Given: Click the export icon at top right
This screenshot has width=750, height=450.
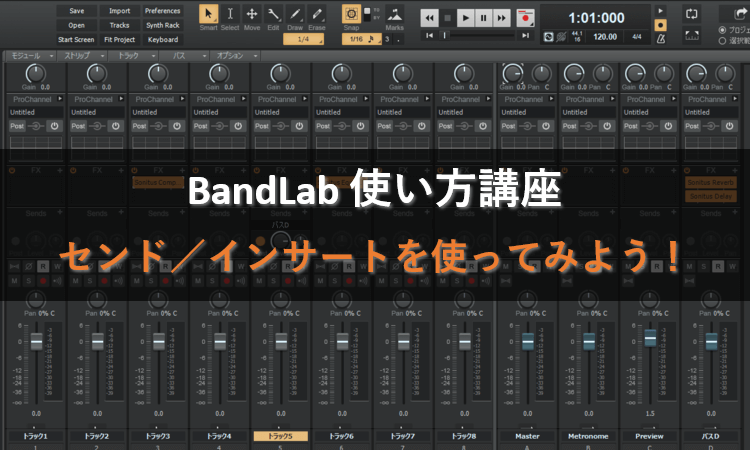Looking at the screenshot, I should tap(739, 14).
